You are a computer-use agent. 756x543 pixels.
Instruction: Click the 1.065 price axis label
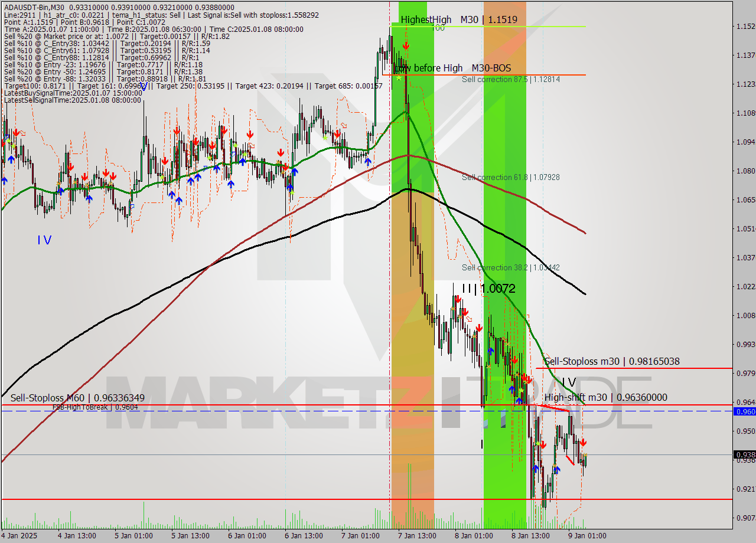[745, 199]
